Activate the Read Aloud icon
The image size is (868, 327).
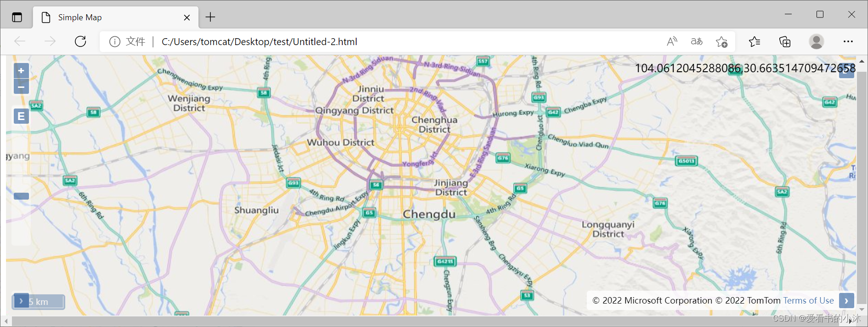[x=672, y=41]
